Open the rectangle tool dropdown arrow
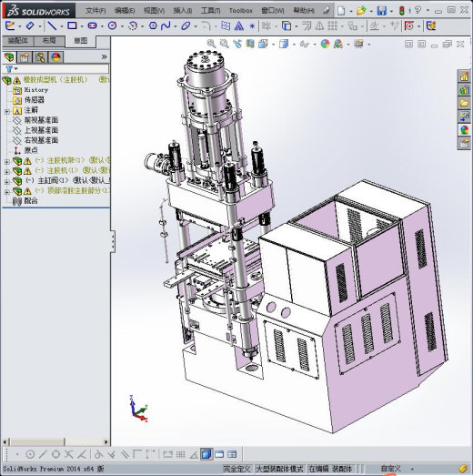The width and height of the screenshot is (473, 476). point(82,26)
